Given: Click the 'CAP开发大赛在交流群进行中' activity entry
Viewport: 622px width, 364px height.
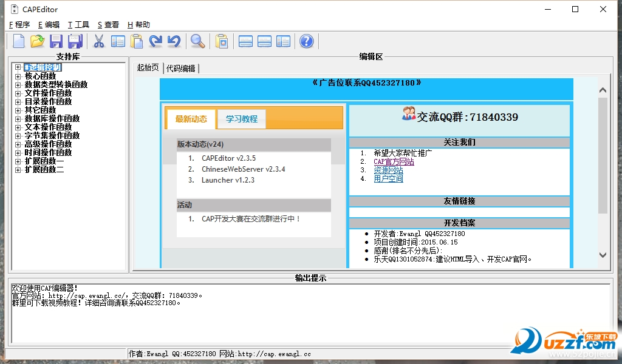Looking at the screenshot, I should (251, 218).
